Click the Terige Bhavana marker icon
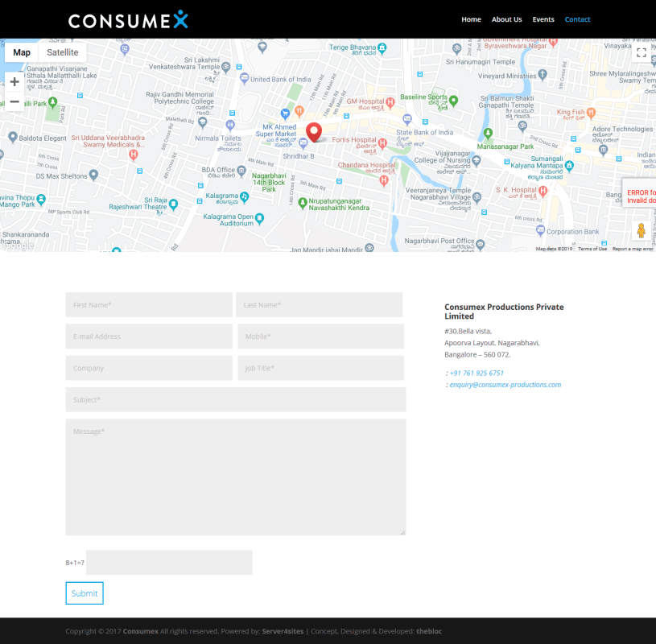656x644 pixels. pos(382,47)
